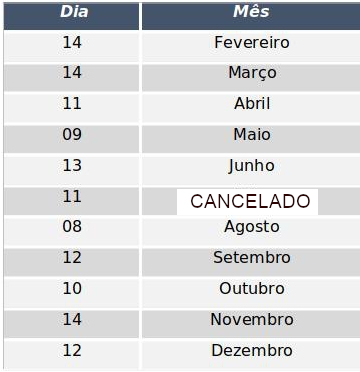The width and height of the screenshot is (360, 372).
Task: Select the Dezembro month cell
Action: click(x=251, y=355)
